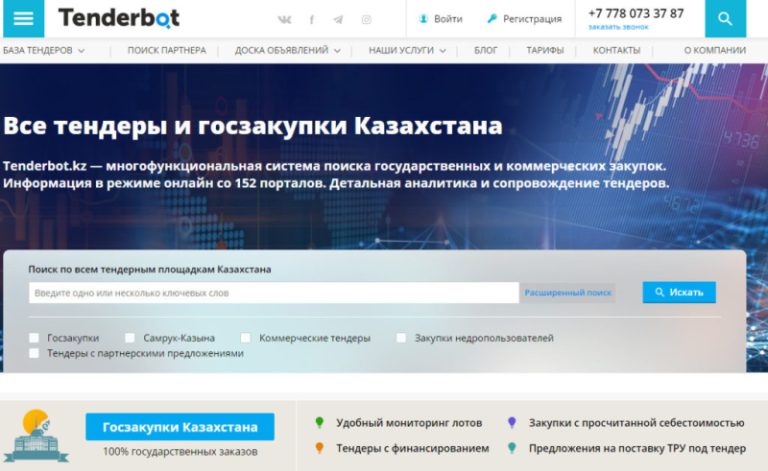Open the Тарифы menu item
The width and height of the screenshot is (768, 471).
545,50
